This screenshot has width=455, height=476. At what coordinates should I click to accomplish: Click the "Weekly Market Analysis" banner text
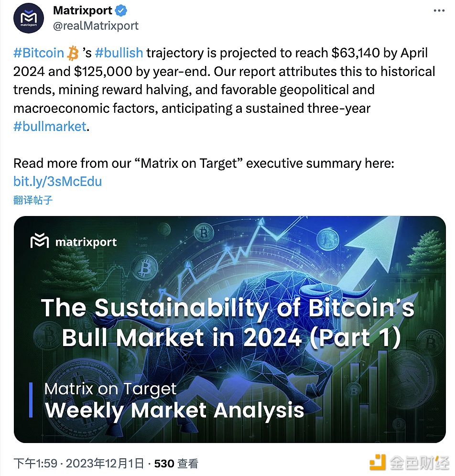pos(174,410)
